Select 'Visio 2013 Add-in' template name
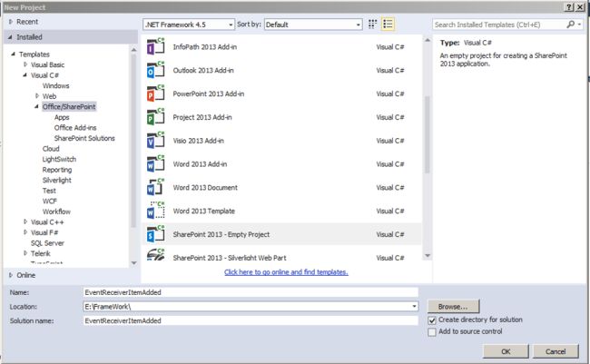 pos(198,141)
